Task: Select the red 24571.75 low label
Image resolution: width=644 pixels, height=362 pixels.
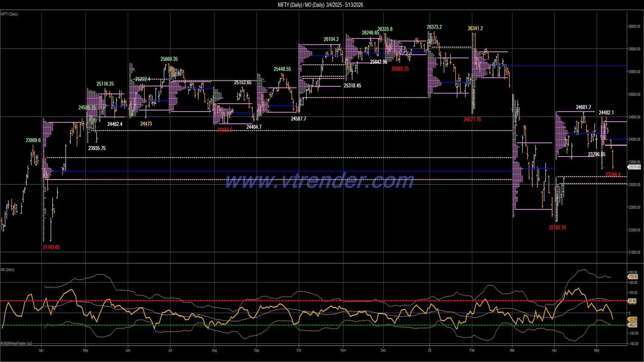Action: pos(472,119)
